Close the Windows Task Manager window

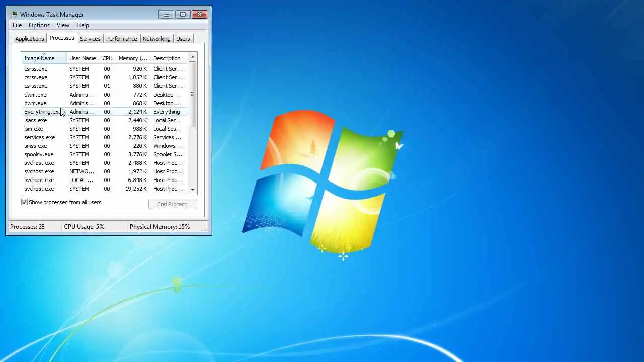tap(200, 14)
